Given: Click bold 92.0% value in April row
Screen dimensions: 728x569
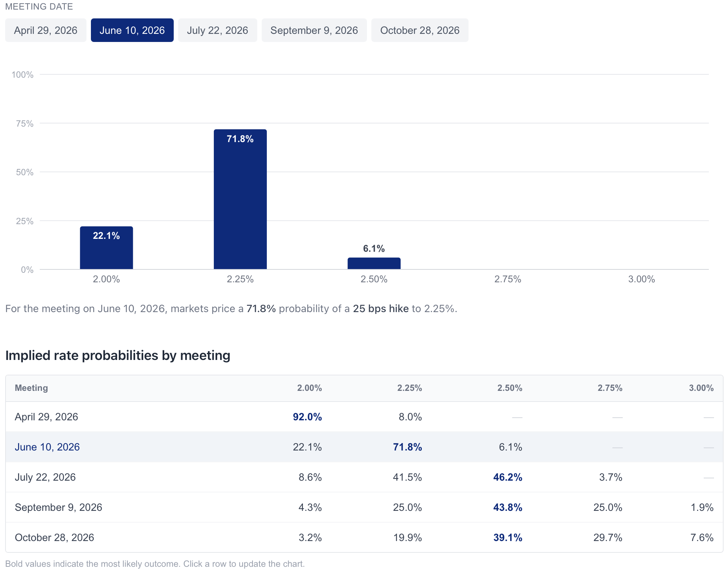Looking at the screenshot, I should click(x=307, y=417).
